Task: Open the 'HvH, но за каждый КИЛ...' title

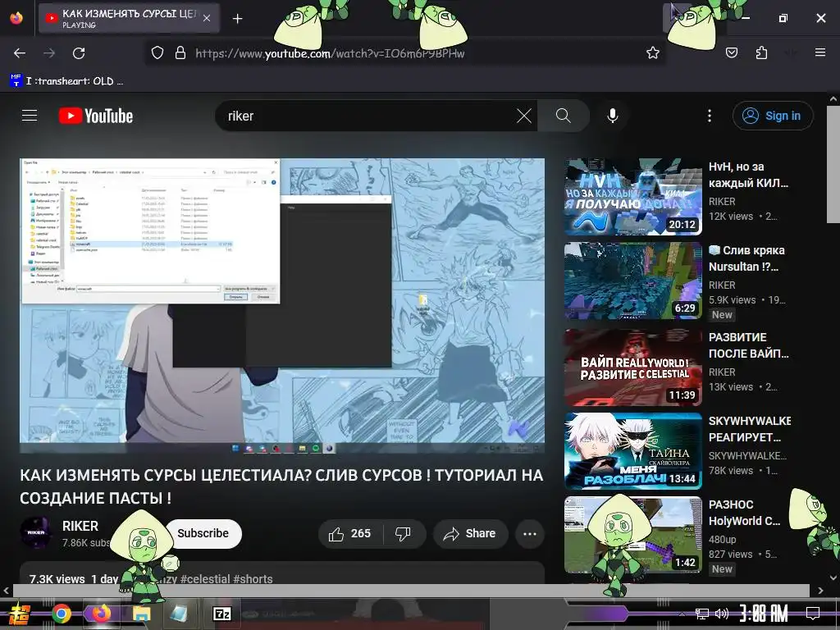Action: coord(748,175)
